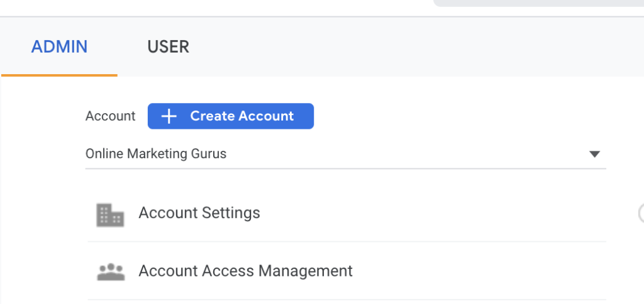Open the Online Marketing Gurus account dropdown

point(345,155)
